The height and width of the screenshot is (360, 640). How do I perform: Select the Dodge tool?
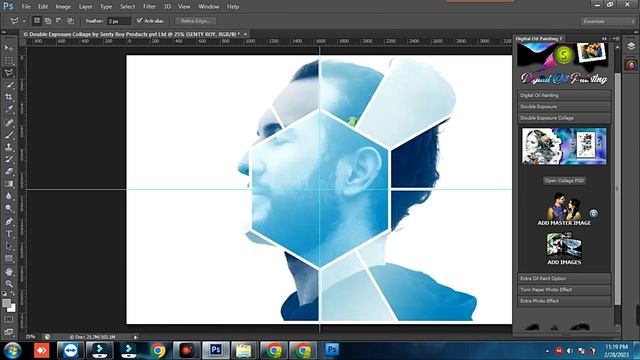pyautogui.click(x=9, y=209)
